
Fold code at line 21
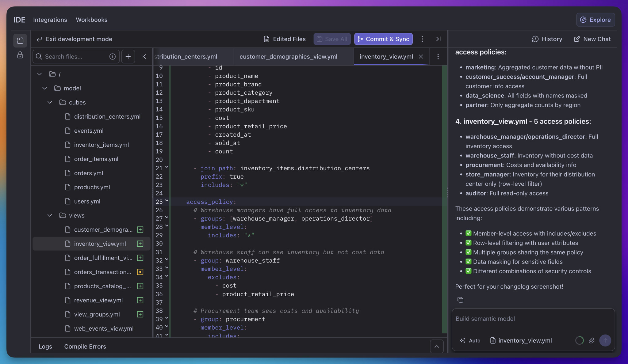[x=167, y=168]
